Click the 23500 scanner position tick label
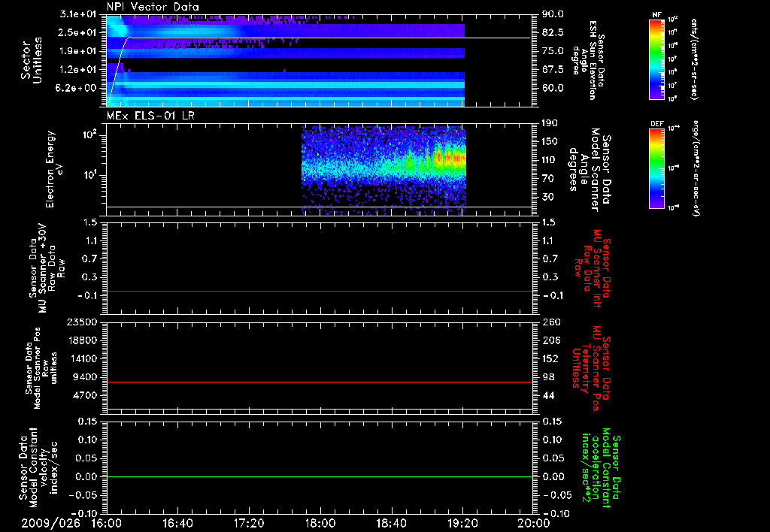The height and width of the screenshot is (532, 770). 82,322
